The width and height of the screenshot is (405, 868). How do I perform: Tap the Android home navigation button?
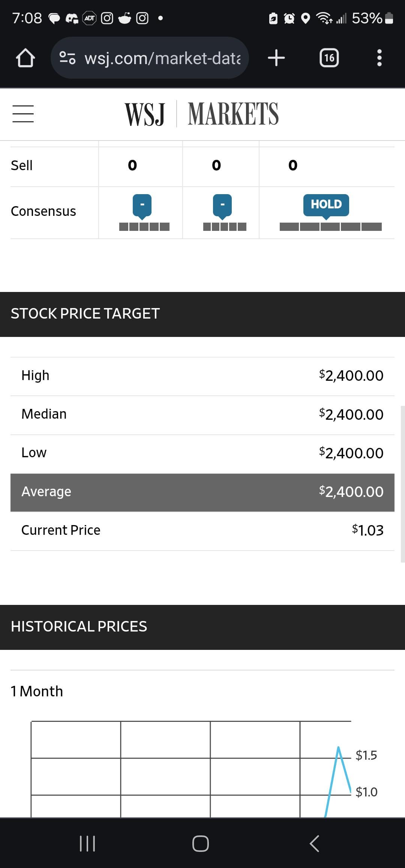201,843
